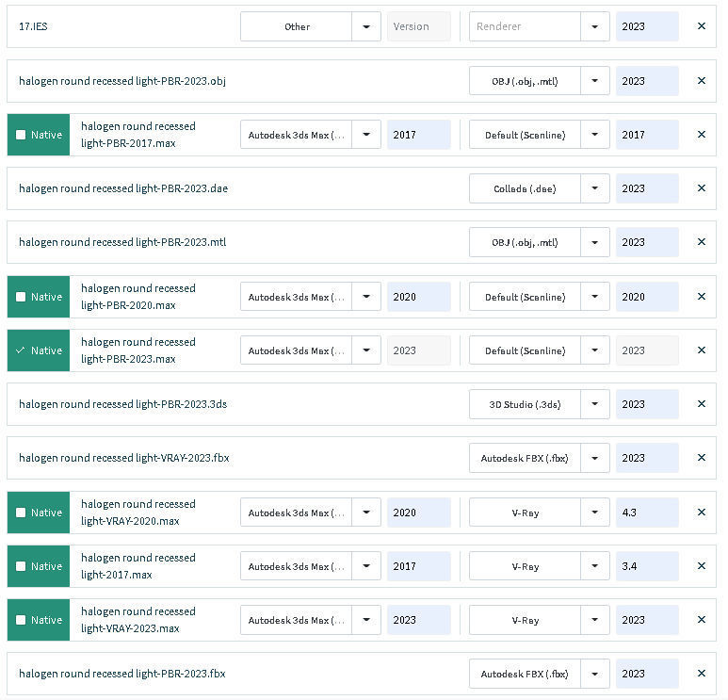Check Native box for PBR-2017.max
728x700 pixels.
(x=21, y=135)
